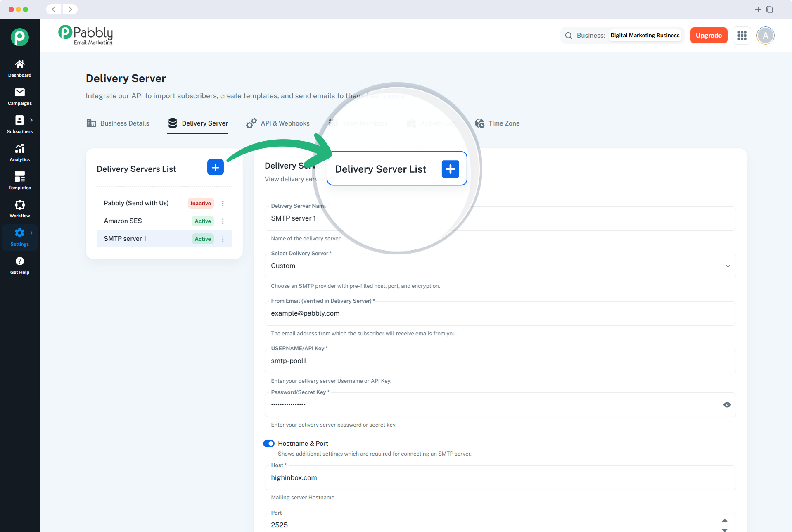The width and height of the screenshot is (792, 532).
Task: Expand the Subscribers submenu chevron
Action: 31,120
